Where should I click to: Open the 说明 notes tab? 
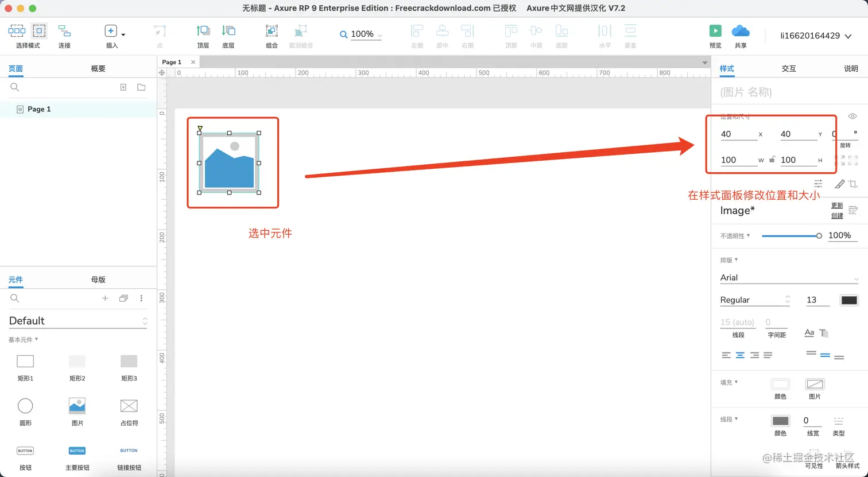tap(851, 69)
